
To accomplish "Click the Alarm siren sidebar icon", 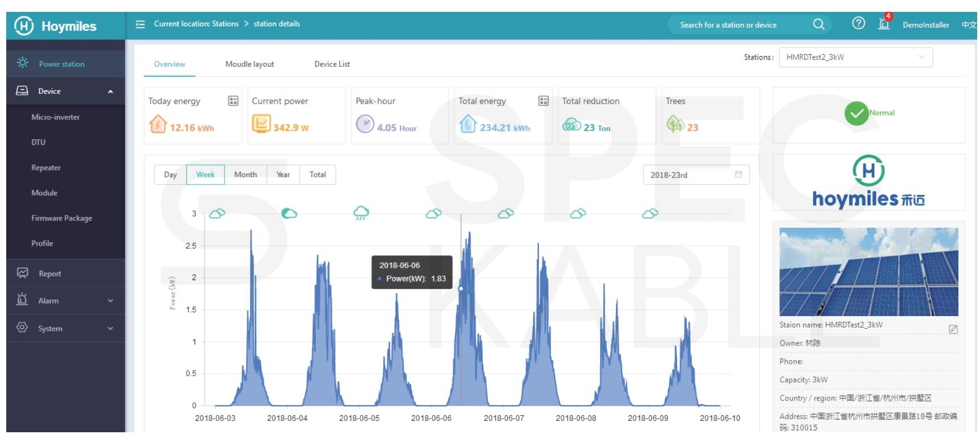I will pyautogui.click(x=22, y=300).
